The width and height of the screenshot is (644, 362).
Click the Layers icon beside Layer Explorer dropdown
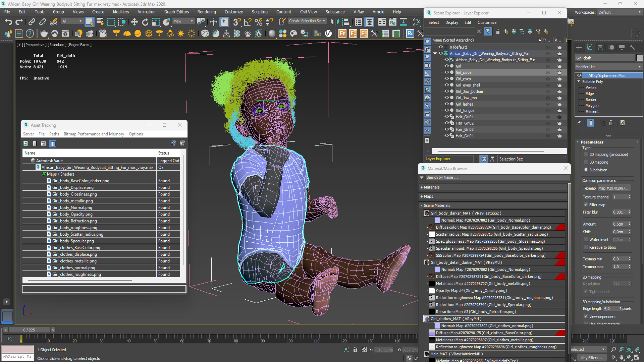[484, 159]
